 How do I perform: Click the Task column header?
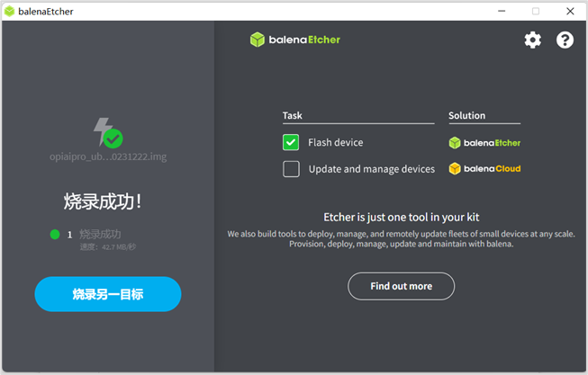293,115
